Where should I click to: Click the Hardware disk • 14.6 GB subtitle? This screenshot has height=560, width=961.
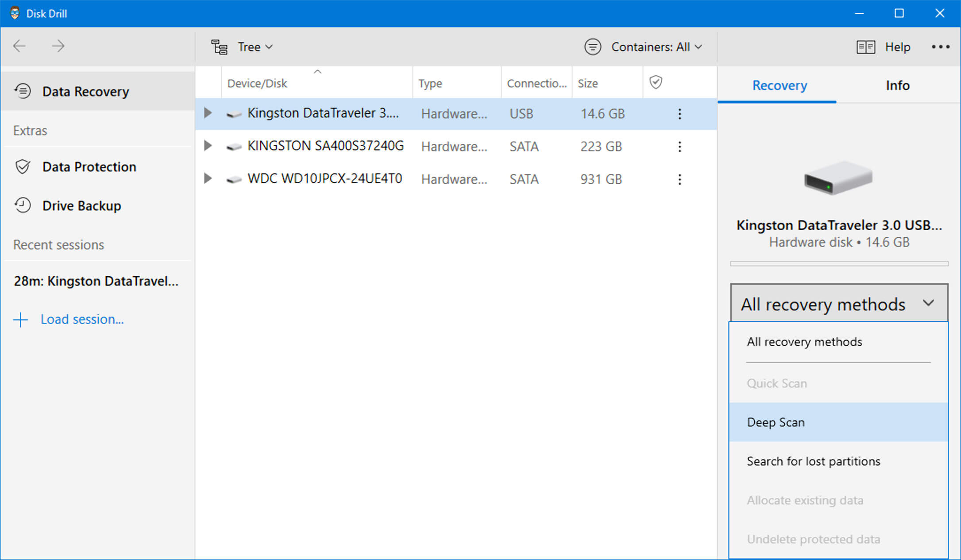tap(839, 243)
